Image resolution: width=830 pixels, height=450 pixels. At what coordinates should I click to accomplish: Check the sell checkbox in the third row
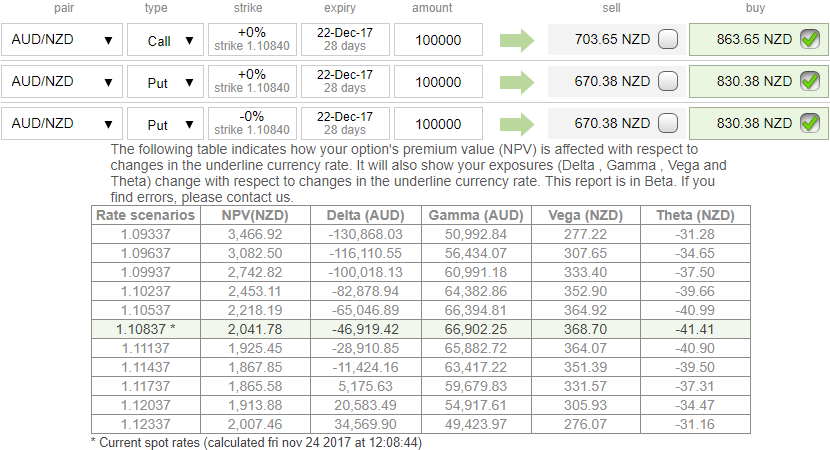pos(667,124)
